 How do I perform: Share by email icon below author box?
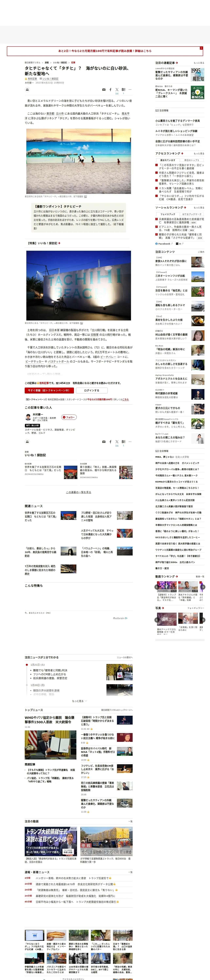click(x=104, y=442)
